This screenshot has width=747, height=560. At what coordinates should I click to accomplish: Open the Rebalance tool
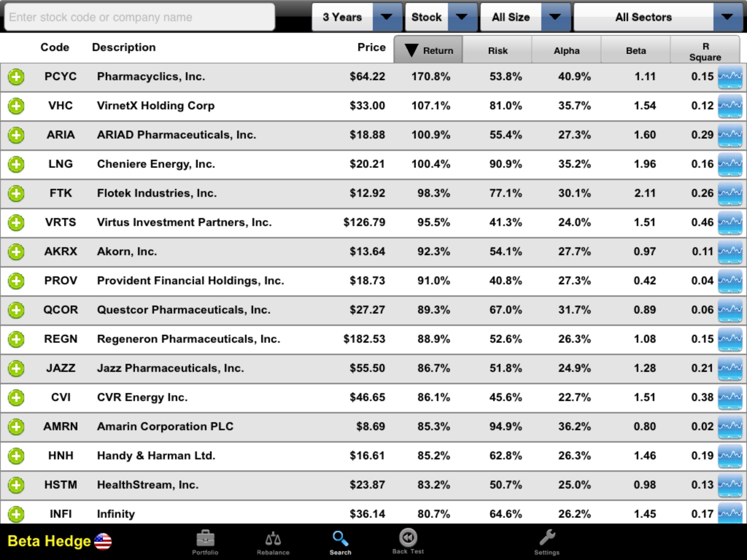pos(272,541)
